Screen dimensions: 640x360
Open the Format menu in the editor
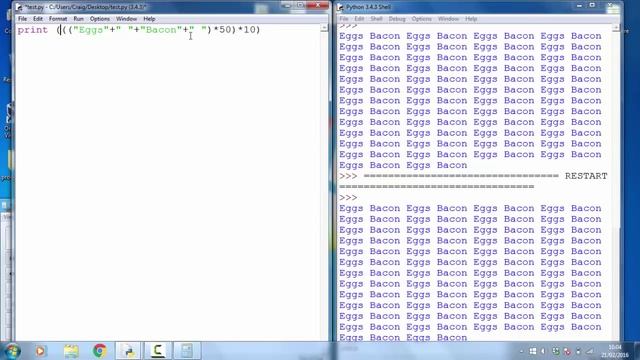pos(58,19)
